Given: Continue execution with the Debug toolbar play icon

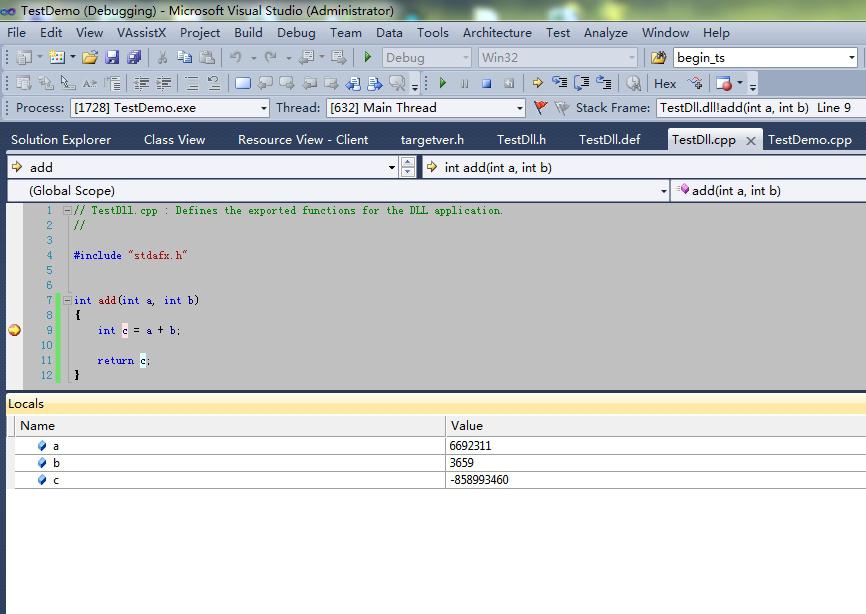Looking at the screenshot, I should pyautogui.click(x=442, y=83).
